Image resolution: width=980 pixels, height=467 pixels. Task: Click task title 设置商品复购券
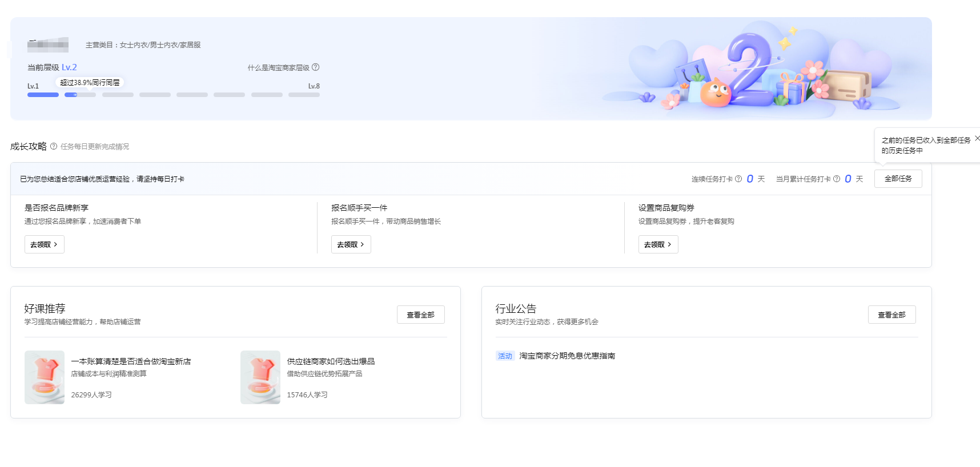click(x=666, y=208)
